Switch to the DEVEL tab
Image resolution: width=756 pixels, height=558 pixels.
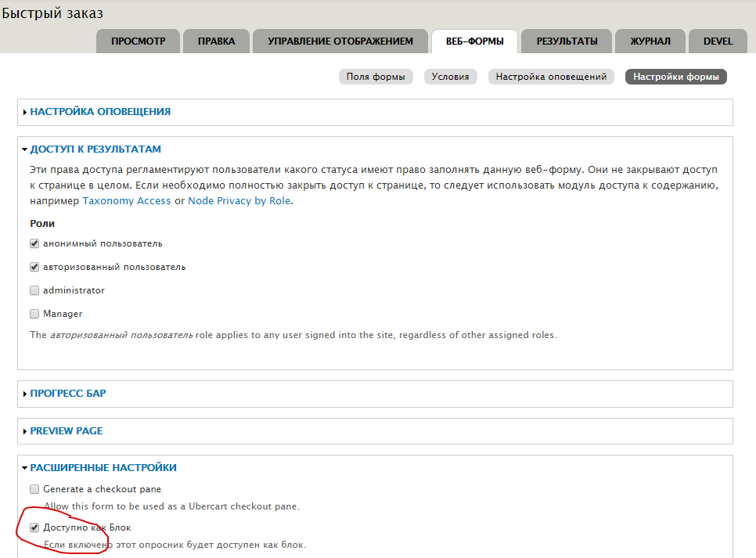point(718,41)
